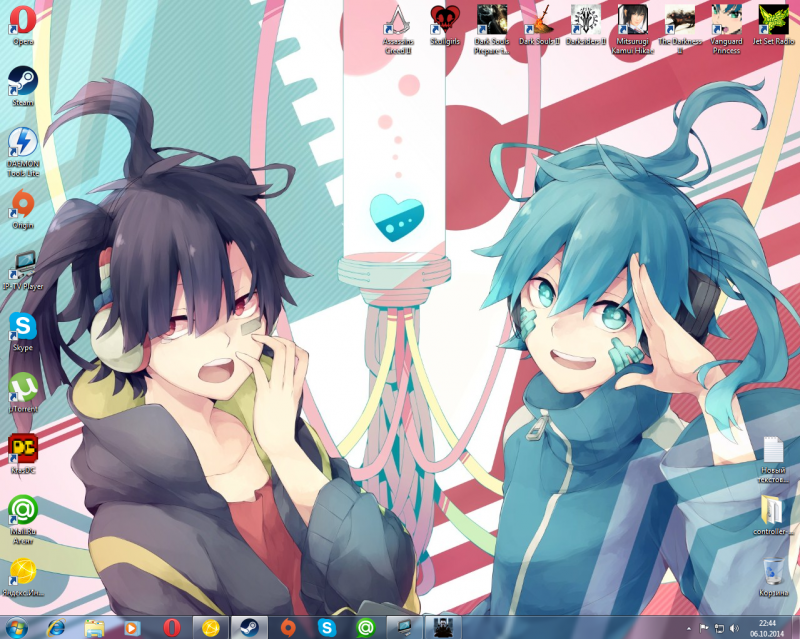Click the Skype icon on the taskbar
The height and width of the screenshot is (639, 800).
327,627
